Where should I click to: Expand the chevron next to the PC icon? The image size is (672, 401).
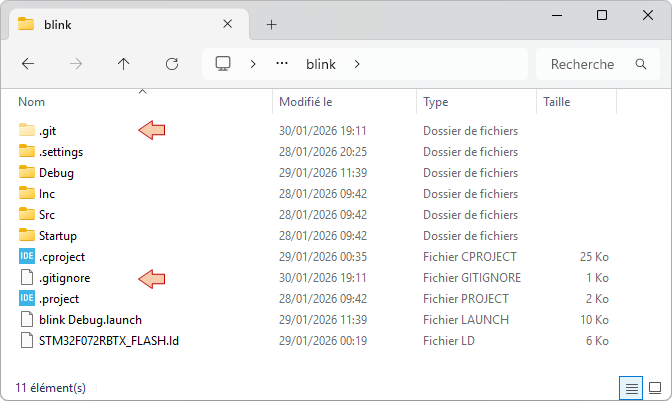click(x=253, y=64)
